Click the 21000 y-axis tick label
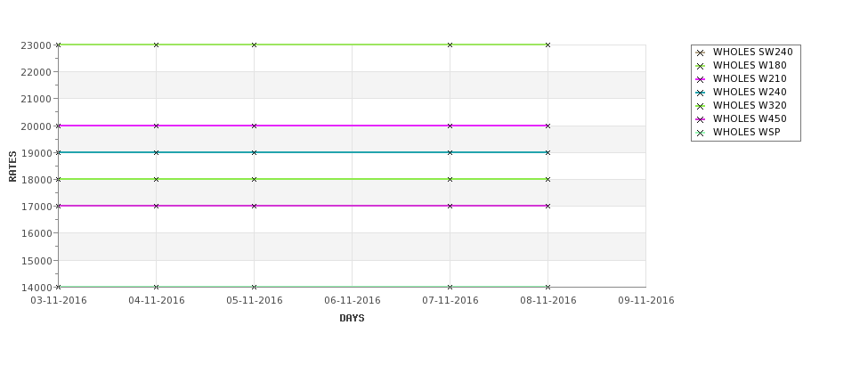The height and width of the screenshot is (382, 868). pyautogui.click(x=36, y=99)
